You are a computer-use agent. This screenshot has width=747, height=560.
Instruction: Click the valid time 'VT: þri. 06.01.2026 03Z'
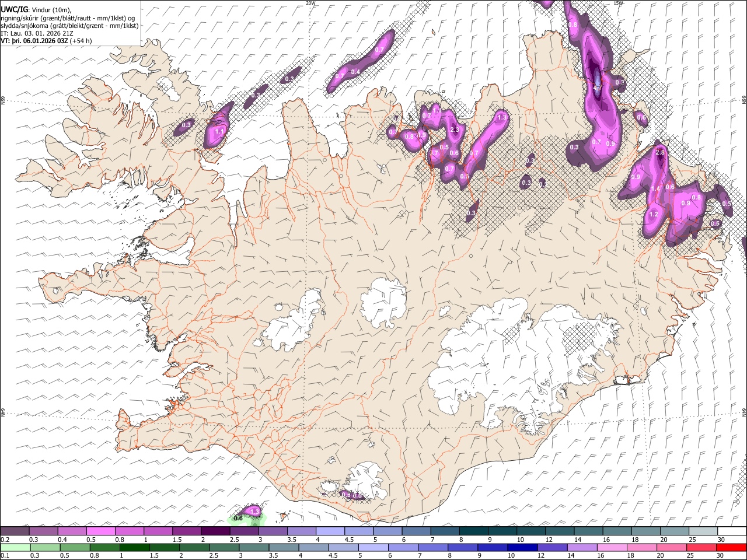click(34, 41)
